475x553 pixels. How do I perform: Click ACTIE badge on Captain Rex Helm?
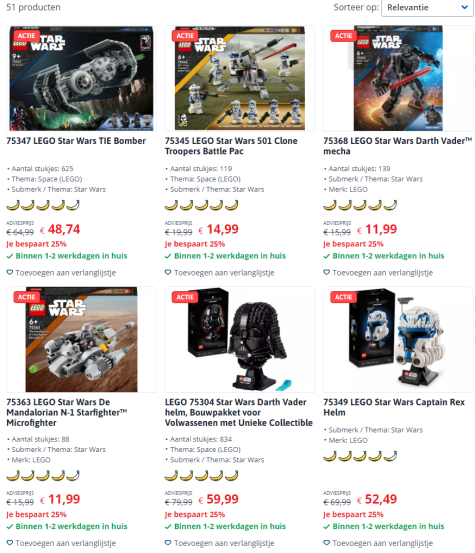click(x=343, y=297)
